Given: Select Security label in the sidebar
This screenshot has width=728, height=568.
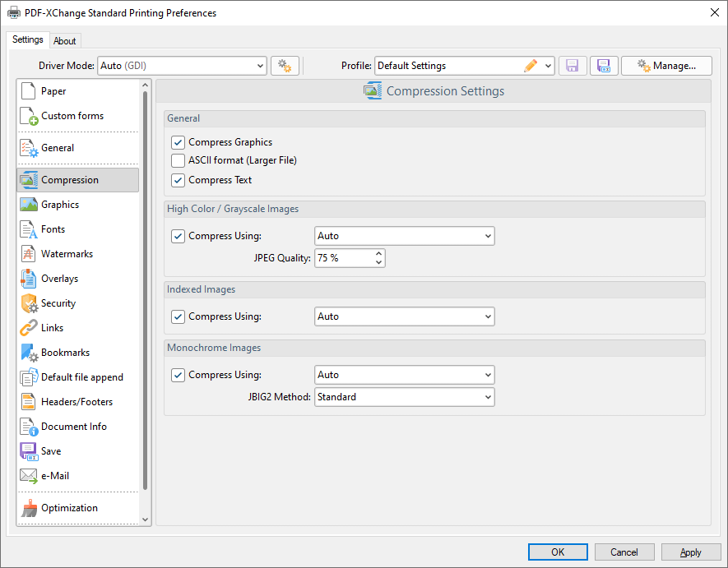Looking at the screenshot, I should pos(58,303).
